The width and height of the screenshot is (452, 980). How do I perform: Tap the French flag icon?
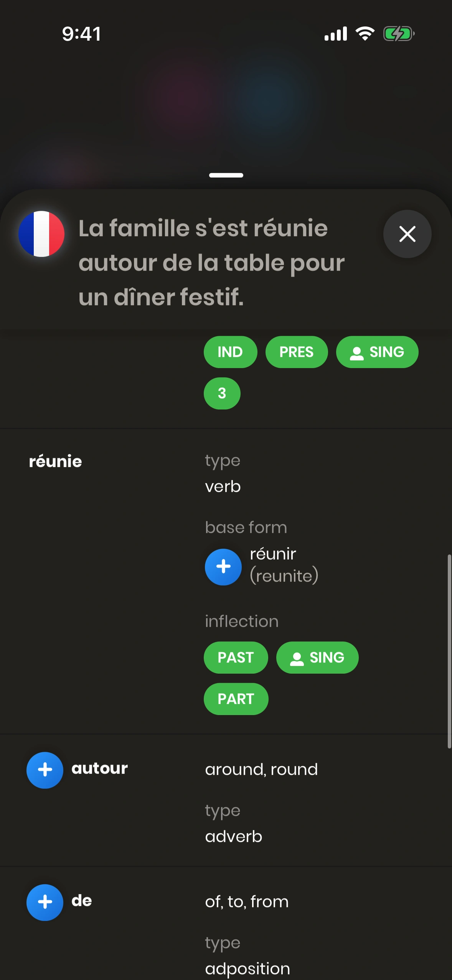41,234
